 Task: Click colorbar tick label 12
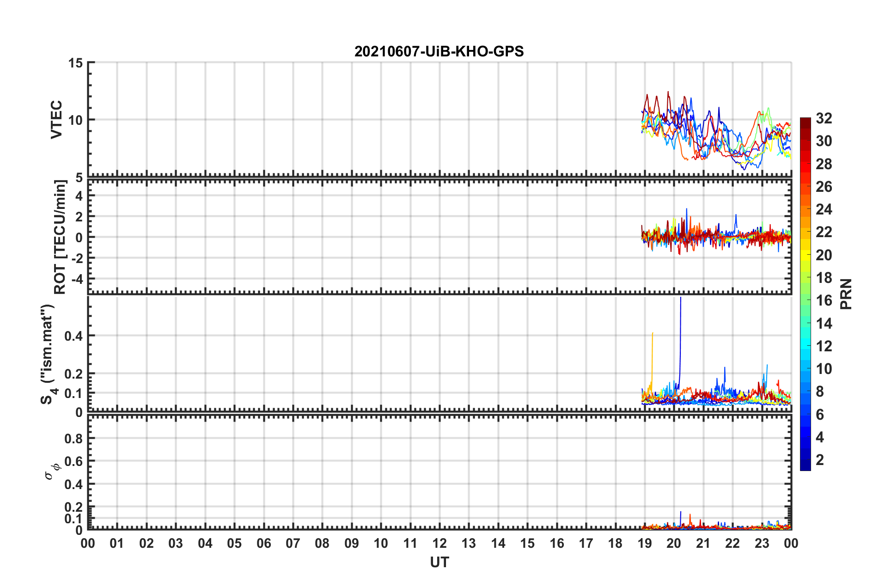point(824,346)
